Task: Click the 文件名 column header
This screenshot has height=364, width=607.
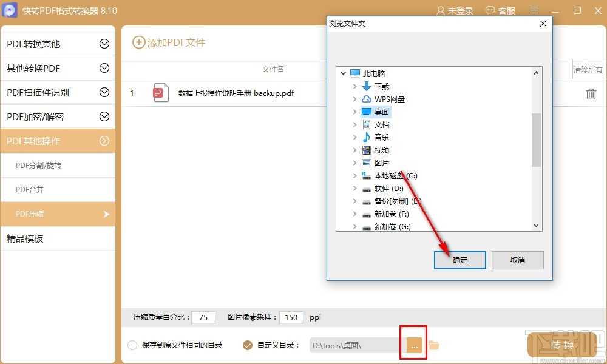Action: (273, 69)
